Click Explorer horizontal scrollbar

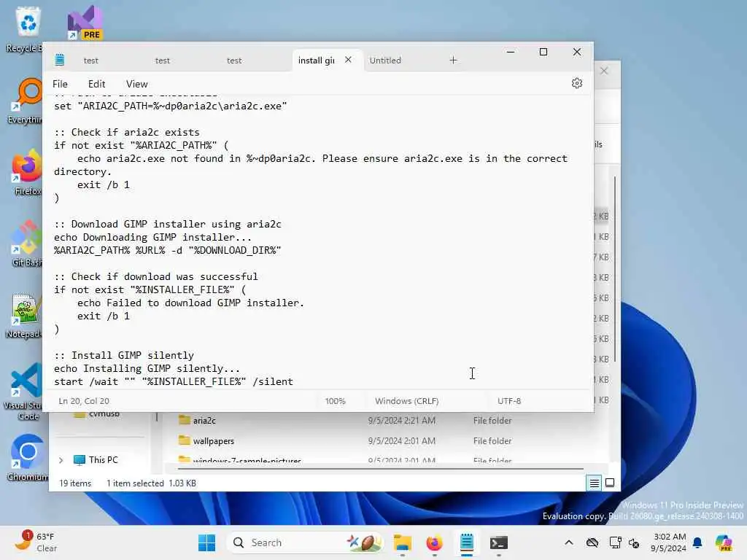(380, 469)
